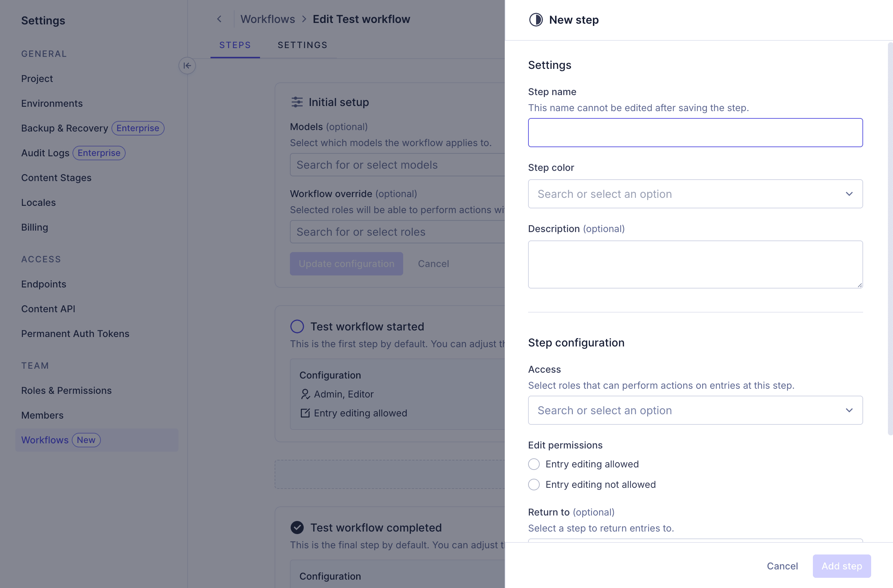Click the Entry editing allowed pencil icon
893x588 pixels.
305,413
